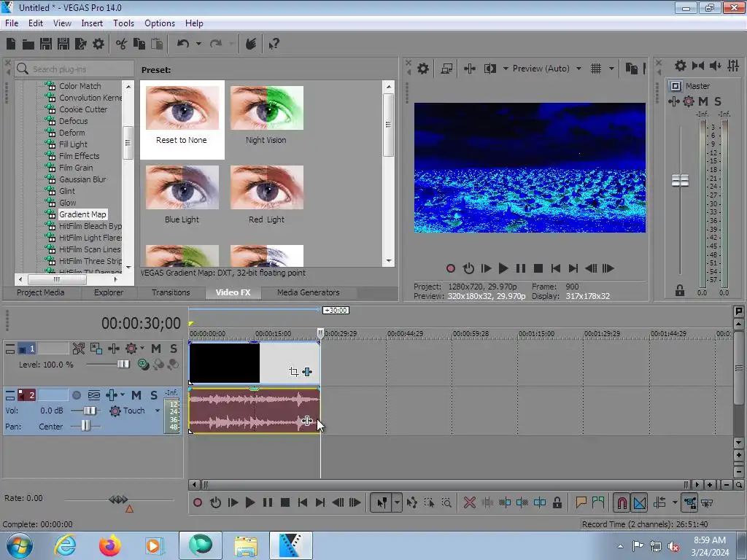Cut selection with the scissors icon
Screen dimensions: 747x560
point(122,44)
